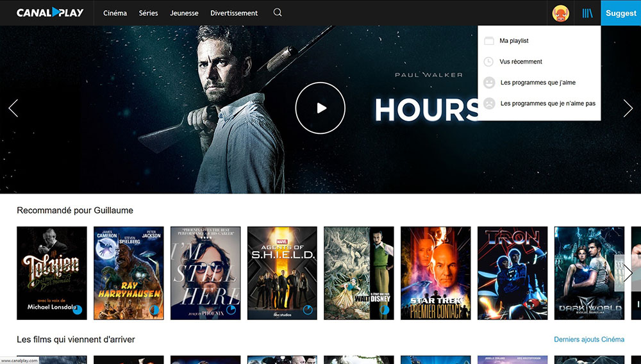Open the Divertissement menu

click(234, 13)
